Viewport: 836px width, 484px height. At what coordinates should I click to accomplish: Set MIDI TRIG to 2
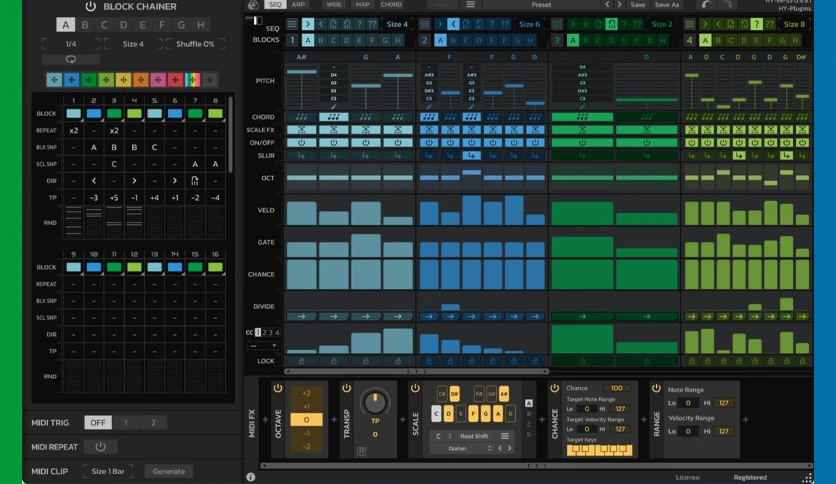pyautogui.click(x=153, y=423)
